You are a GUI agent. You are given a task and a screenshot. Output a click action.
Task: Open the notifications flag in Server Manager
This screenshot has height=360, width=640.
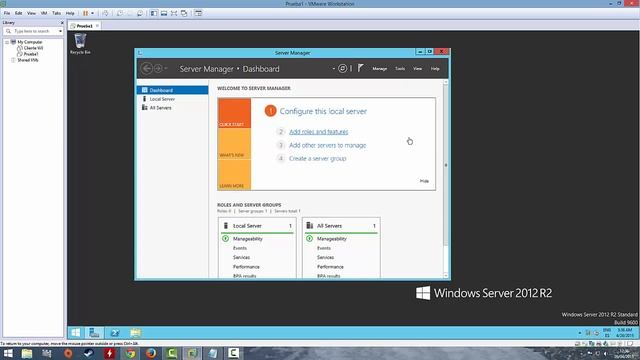click(360, 68)
